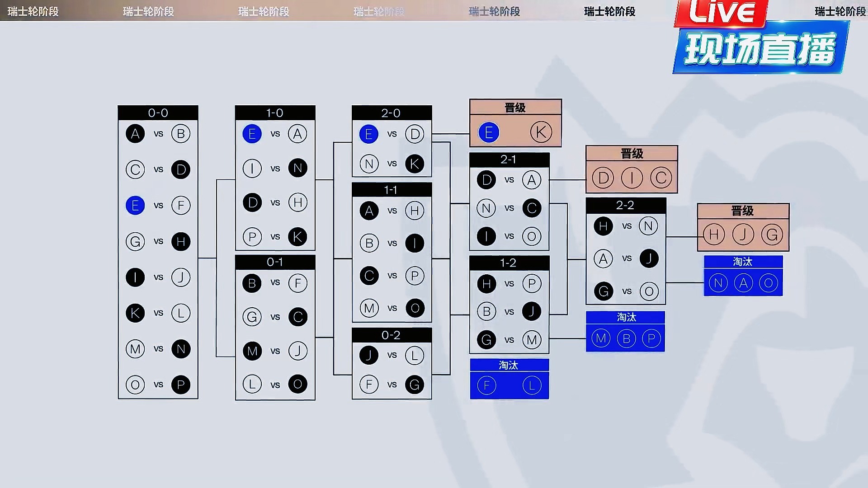Screen dimensions: 868x488
Task: Select the G circle in the H-J-G 晋级 box
Action: 772,235
